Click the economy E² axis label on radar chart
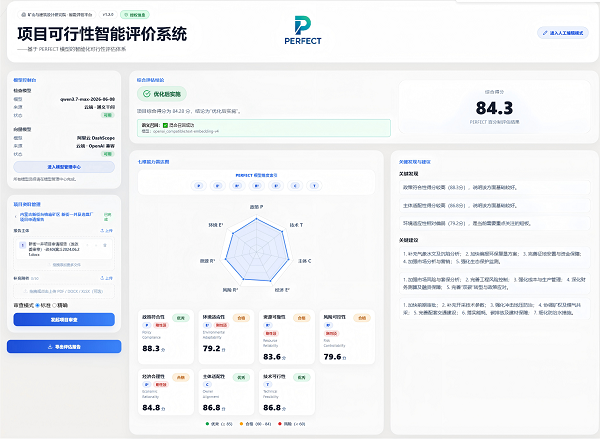 pos(282,290)
